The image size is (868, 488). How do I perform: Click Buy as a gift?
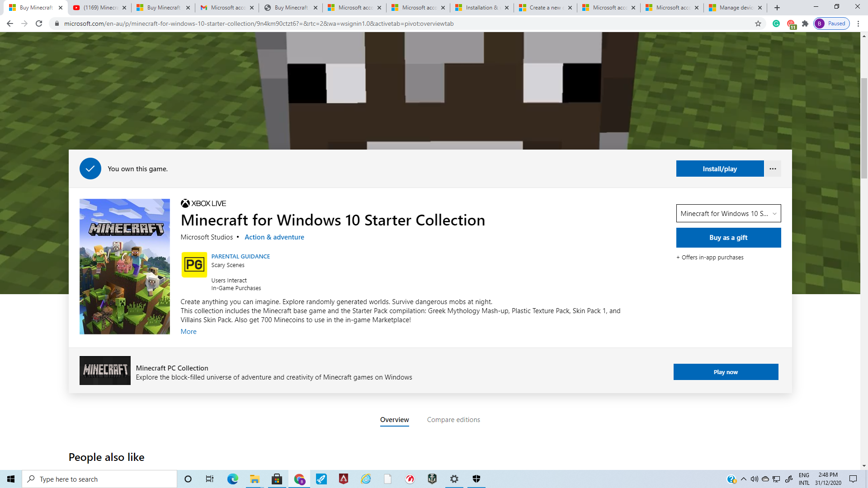728,238
